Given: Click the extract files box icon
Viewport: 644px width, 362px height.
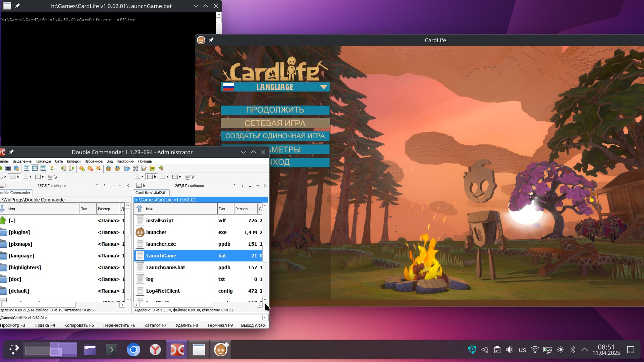Looking at the screenshot, I should (x=117, y=168).
